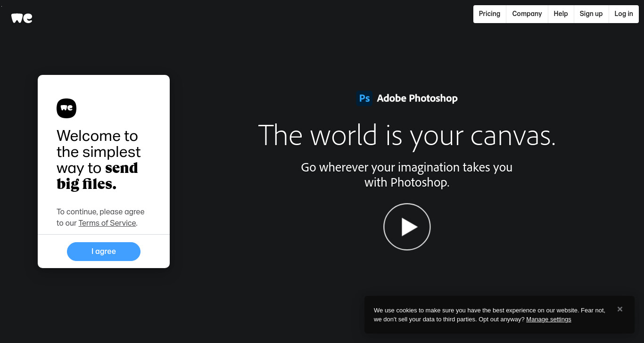Click the Adobe Photoshop title text
Image resolution: width=644 pixels, height=343 pixels.
(x=417, y=98)
